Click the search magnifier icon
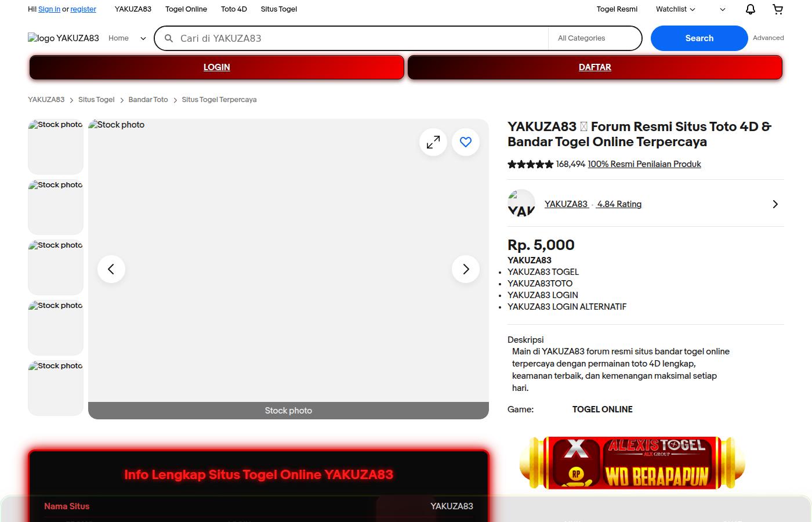This screenshot has height=522, width=812. tap(169, 38)
